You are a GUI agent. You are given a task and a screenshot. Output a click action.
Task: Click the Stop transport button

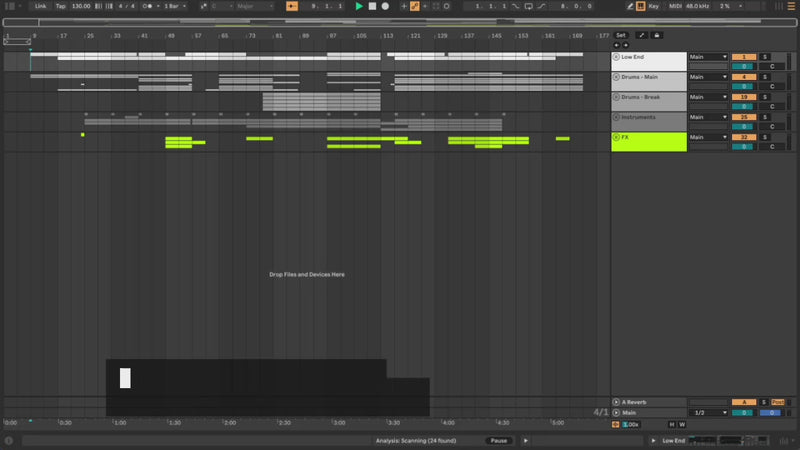click(372, 6)
